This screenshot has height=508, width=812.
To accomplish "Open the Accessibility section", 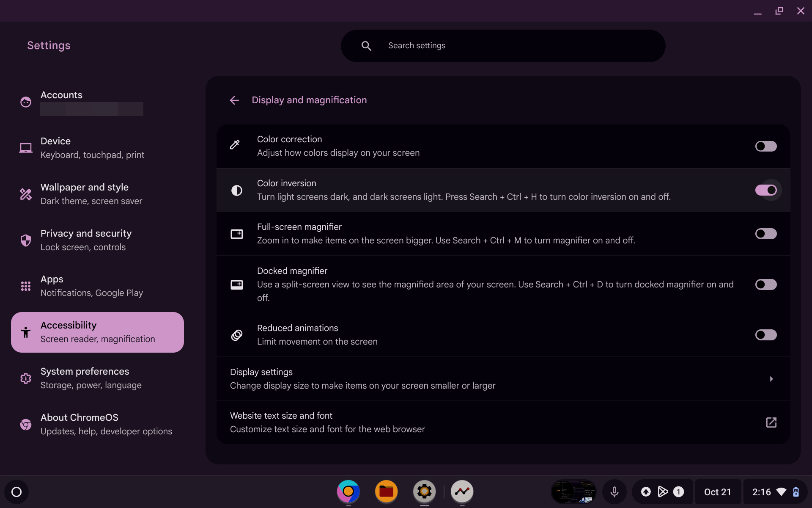I will coord(97,332).
